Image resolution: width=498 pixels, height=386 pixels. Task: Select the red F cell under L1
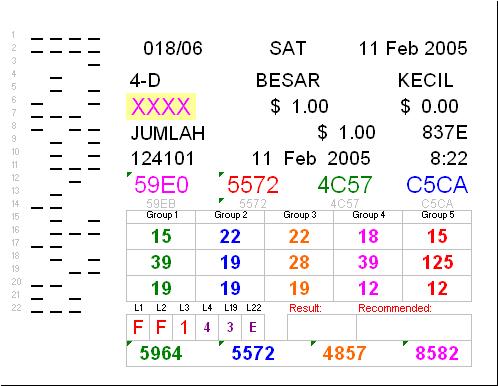tap(138, 327)
